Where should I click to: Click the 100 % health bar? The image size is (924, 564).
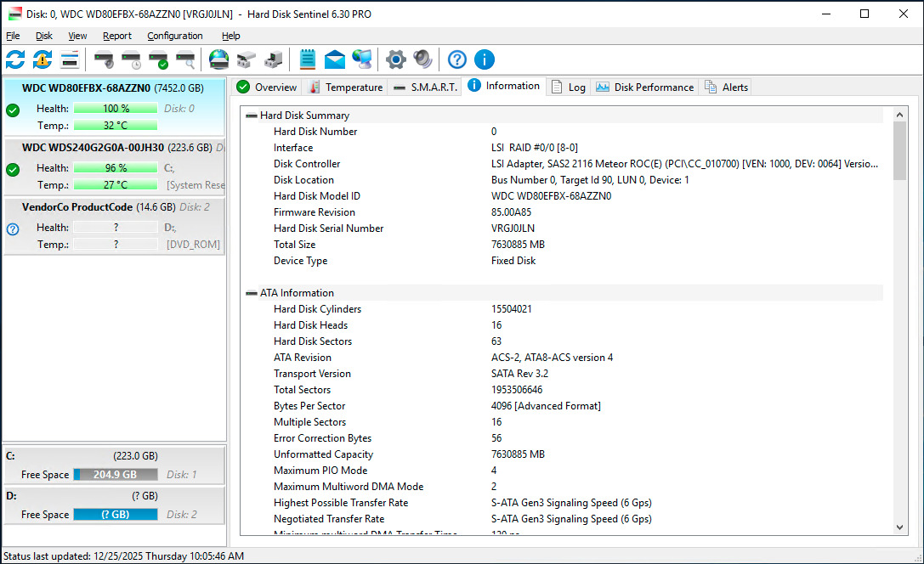(116, 109)
